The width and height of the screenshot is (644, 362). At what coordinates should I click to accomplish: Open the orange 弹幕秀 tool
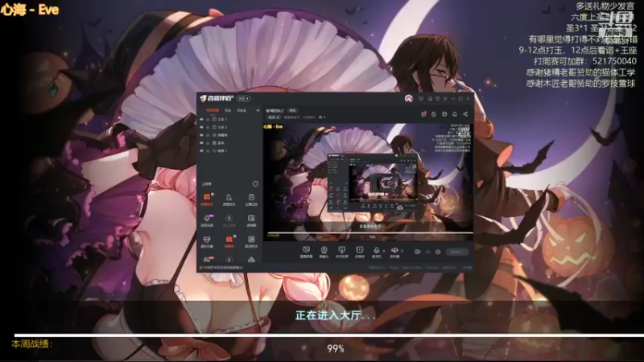(x=229, y=241)
